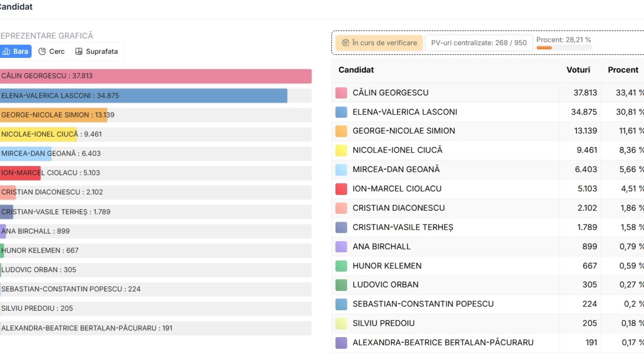Click the Voturi column header
The height and width of the screenshot is (362, 644).
pyautogui.click(x=578, y=70)
